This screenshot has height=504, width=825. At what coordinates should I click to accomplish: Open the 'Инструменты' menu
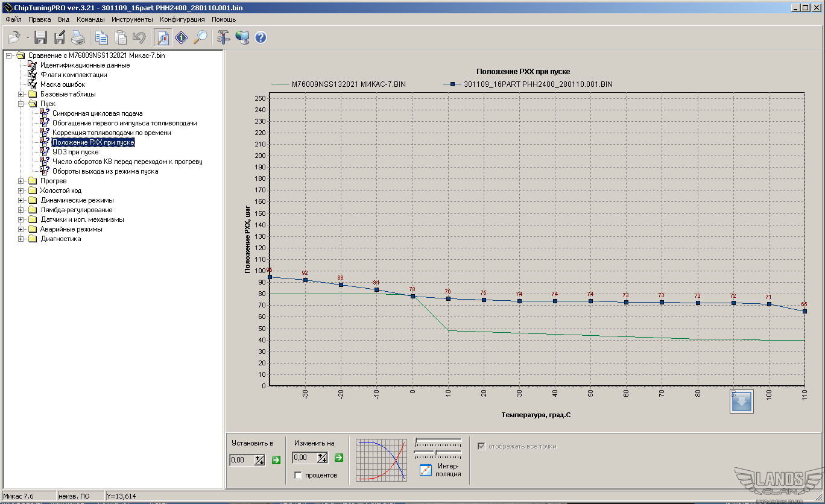click(x=132, y=19)
